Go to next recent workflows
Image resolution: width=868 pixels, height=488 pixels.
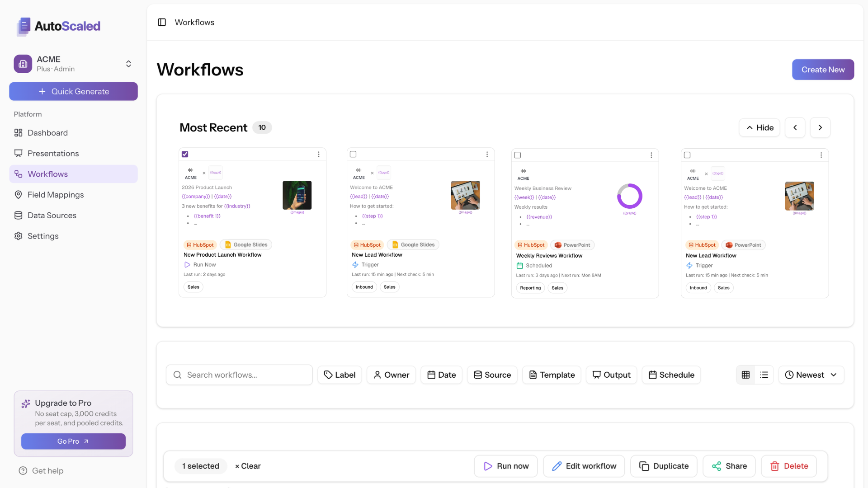(820, 127)
